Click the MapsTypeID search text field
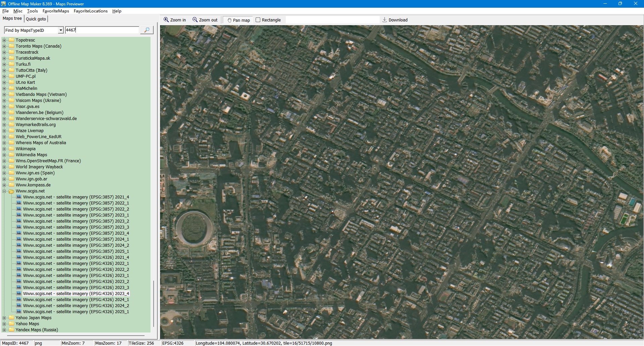This screenshot has width=644, height=346. [102, 30]
